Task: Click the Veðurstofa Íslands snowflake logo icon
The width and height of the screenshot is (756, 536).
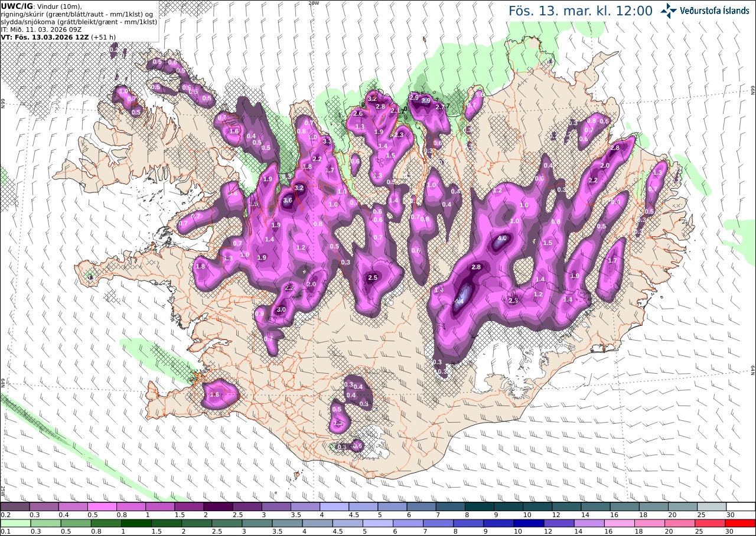Action: [669, 10]
